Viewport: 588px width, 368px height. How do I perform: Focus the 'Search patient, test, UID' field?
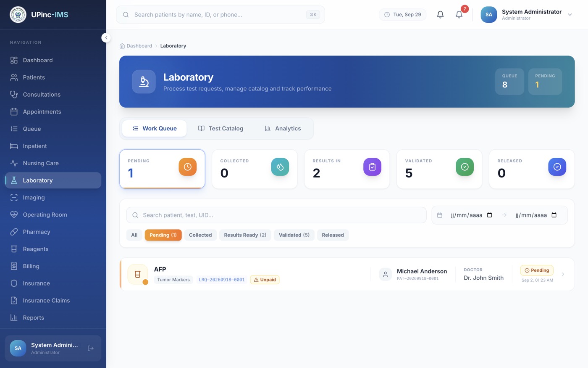click(x=276, y=215)
